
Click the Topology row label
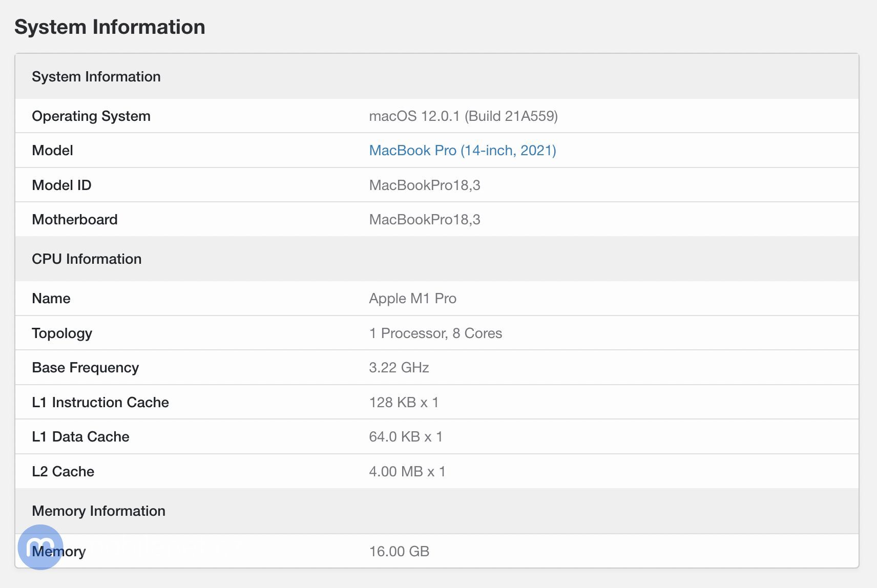click(x=62, y=333)
